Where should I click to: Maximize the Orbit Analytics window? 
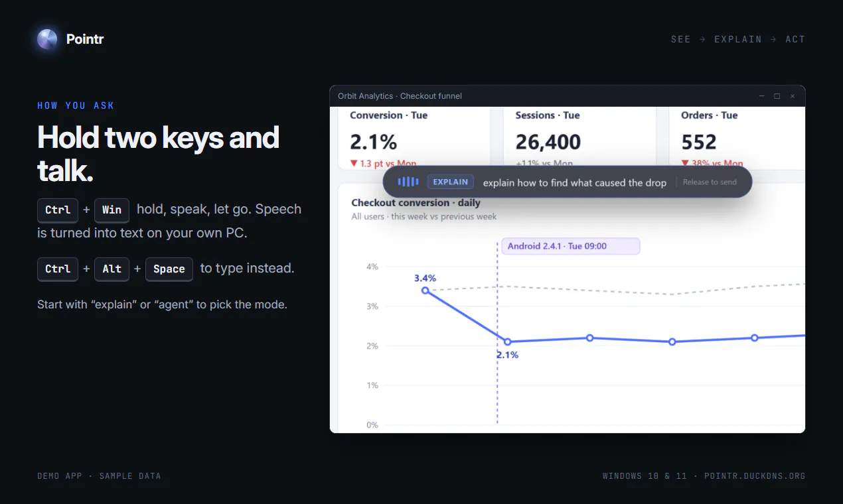point(777,96)
